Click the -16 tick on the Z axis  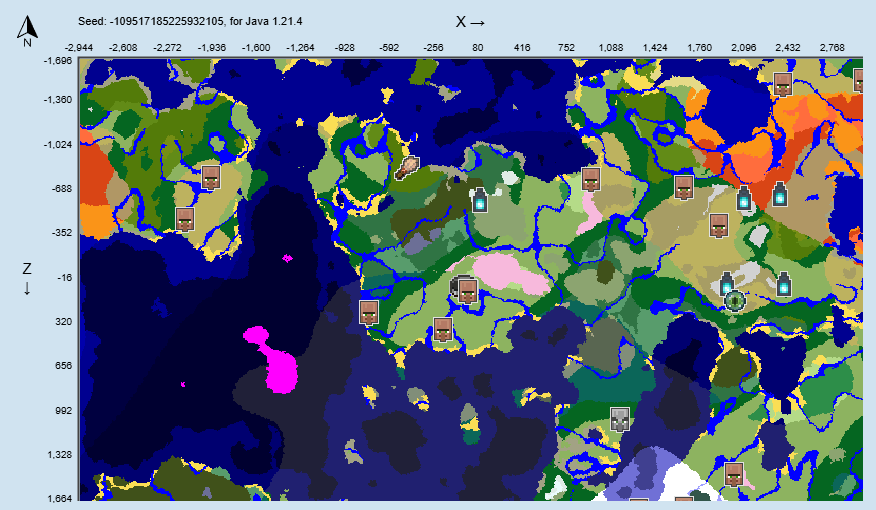tap(57, 278)
